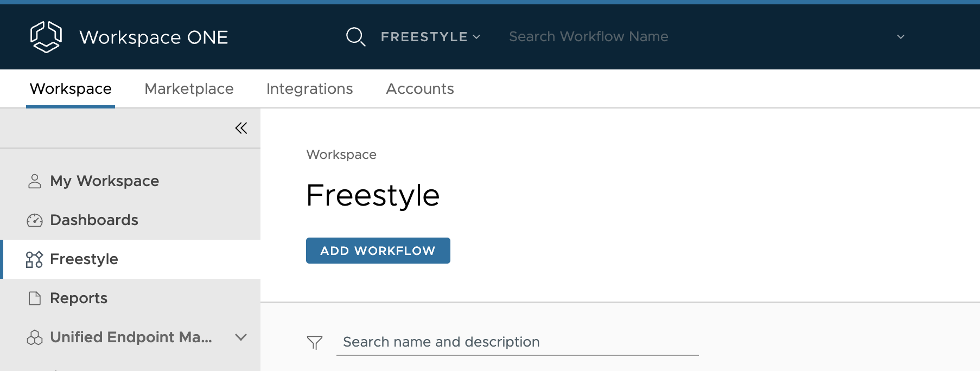This screenshot has width=980, height=371.
Task: Open the header search suggestions chevron
Action: (x=901, y=37)
